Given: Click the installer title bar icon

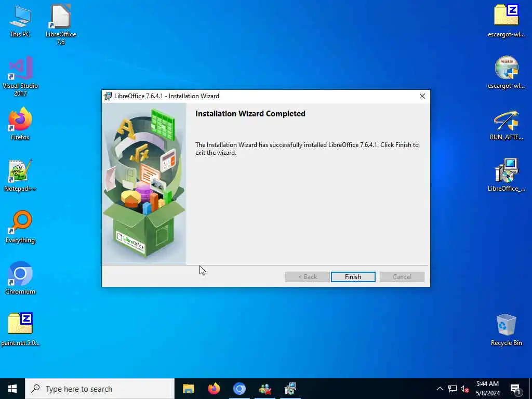Looking at the screenshot, I should click(x=108, y=96).
